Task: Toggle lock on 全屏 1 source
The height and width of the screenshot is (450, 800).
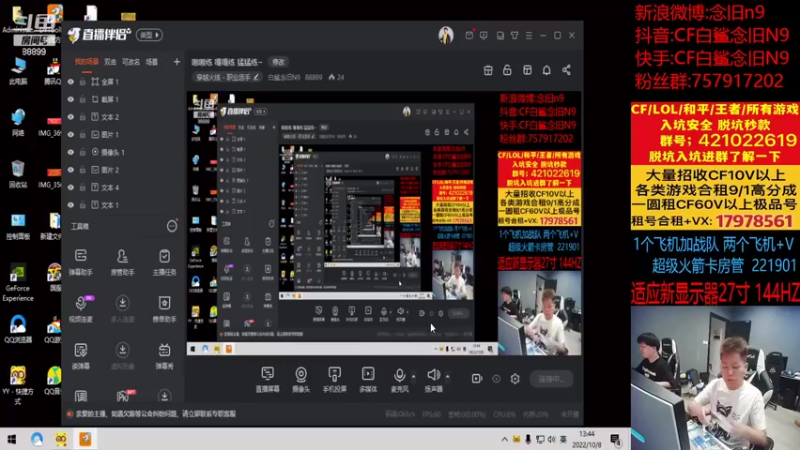Action: tap(82, 82)
